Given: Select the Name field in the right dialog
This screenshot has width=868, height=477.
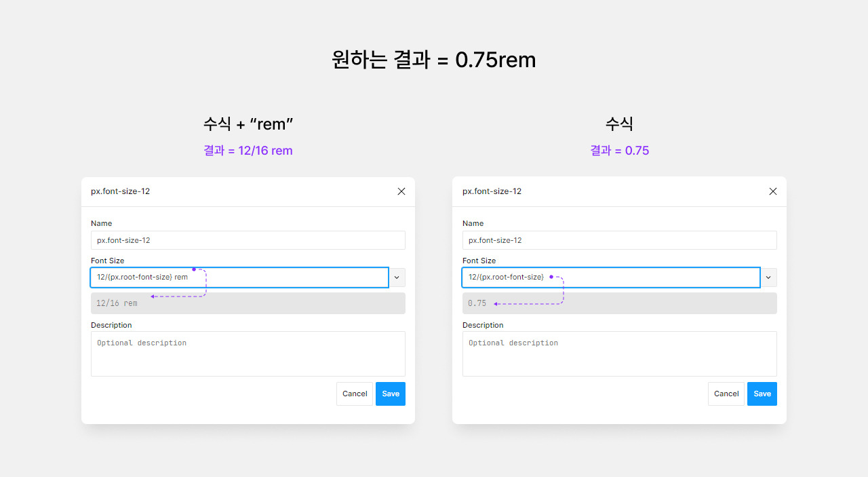Looking at the screenshot, I should click(x=619, y=240).
